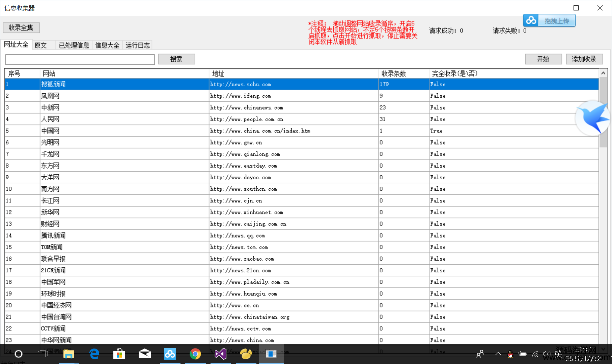Click the blue bird floating icon
612x364 pixels.
pyautogui.click(x=593, y=118)
